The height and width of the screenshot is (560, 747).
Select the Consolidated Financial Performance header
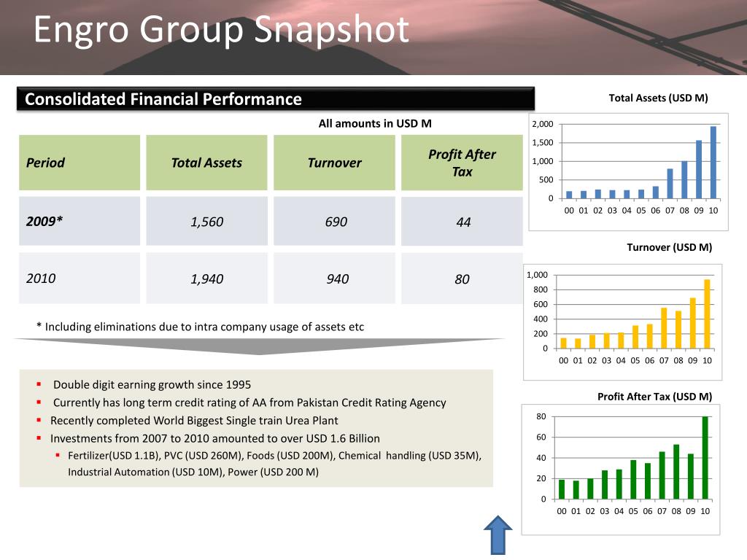pos(275,99)
